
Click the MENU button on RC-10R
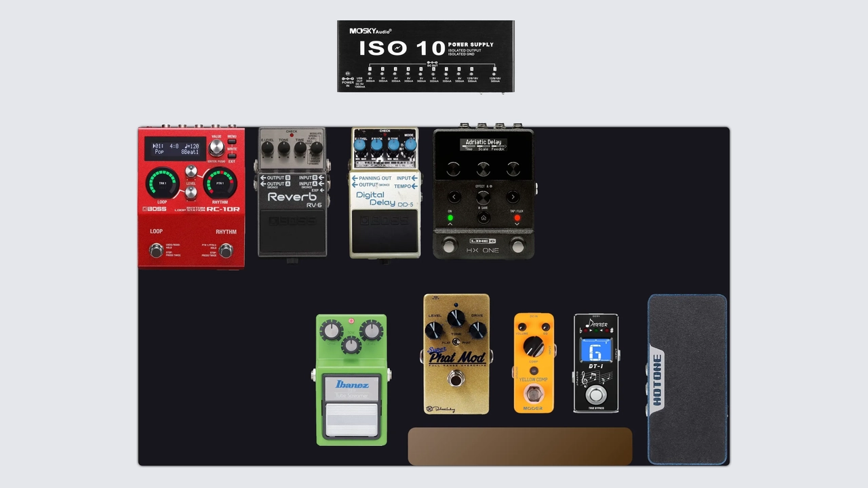(232, 142)
